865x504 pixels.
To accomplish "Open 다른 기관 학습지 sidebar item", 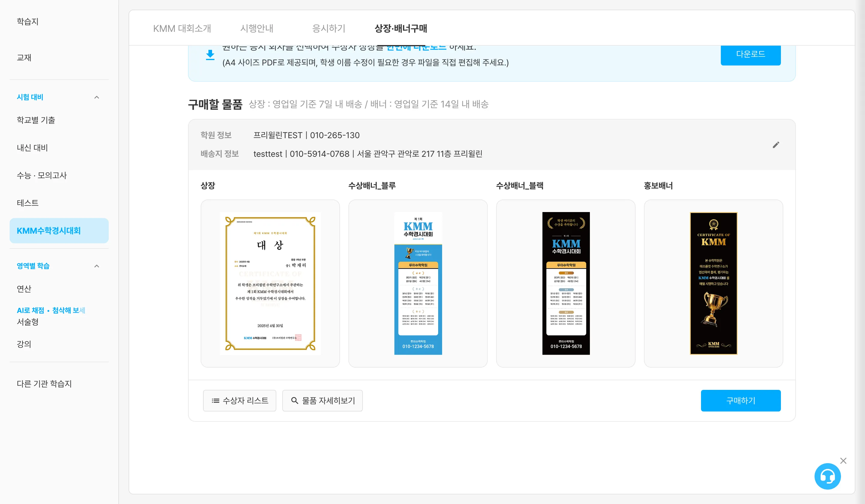I will (x=44, y=384).
